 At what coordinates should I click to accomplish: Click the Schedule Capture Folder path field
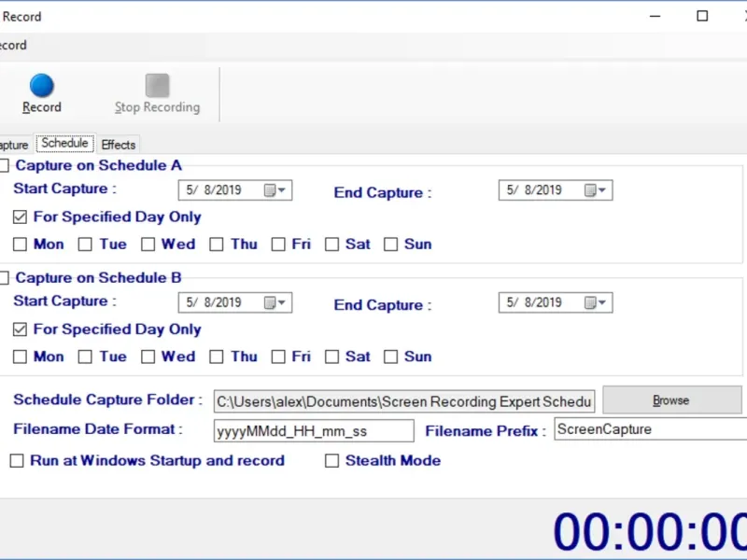[x=404, y=401]
